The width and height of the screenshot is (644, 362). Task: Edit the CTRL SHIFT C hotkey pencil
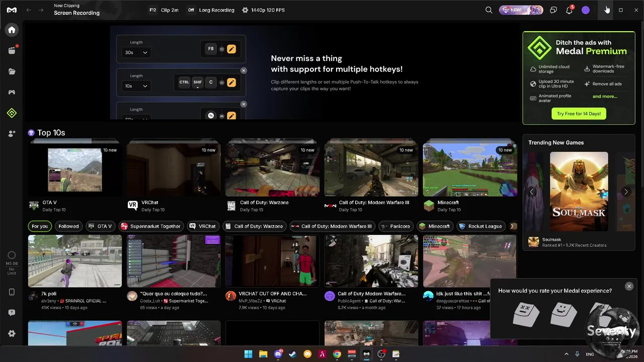pyautogui.click(x=231, y=82)
